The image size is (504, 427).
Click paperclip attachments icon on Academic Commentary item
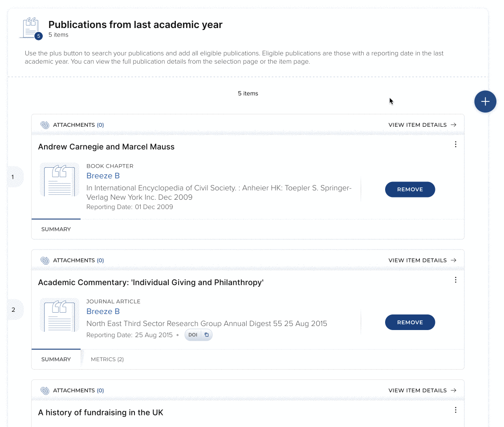click(x=45, y=260)
